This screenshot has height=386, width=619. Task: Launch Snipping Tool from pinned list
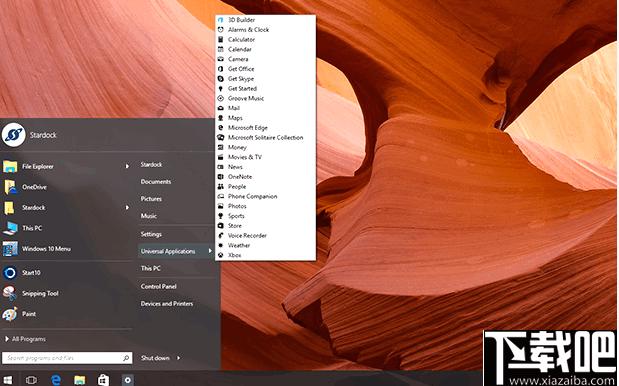point(40,293)
